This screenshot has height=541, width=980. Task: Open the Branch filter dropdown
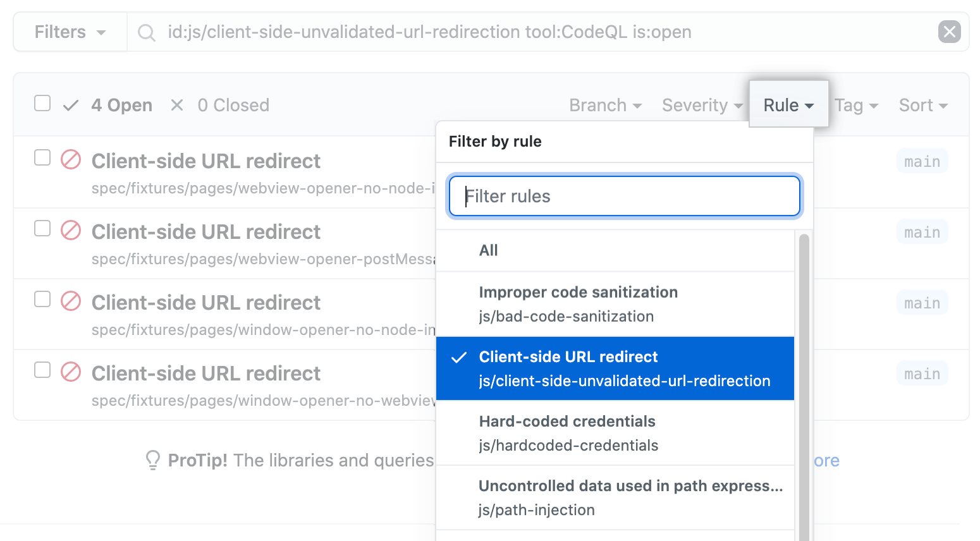coord(604,105)
